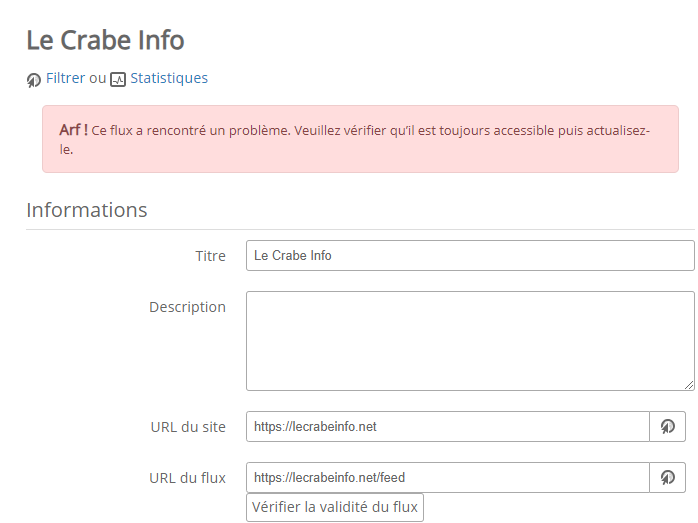The image size is (698, 523).
Task: Click the URL du flux input field
Action: coord(447,478)
